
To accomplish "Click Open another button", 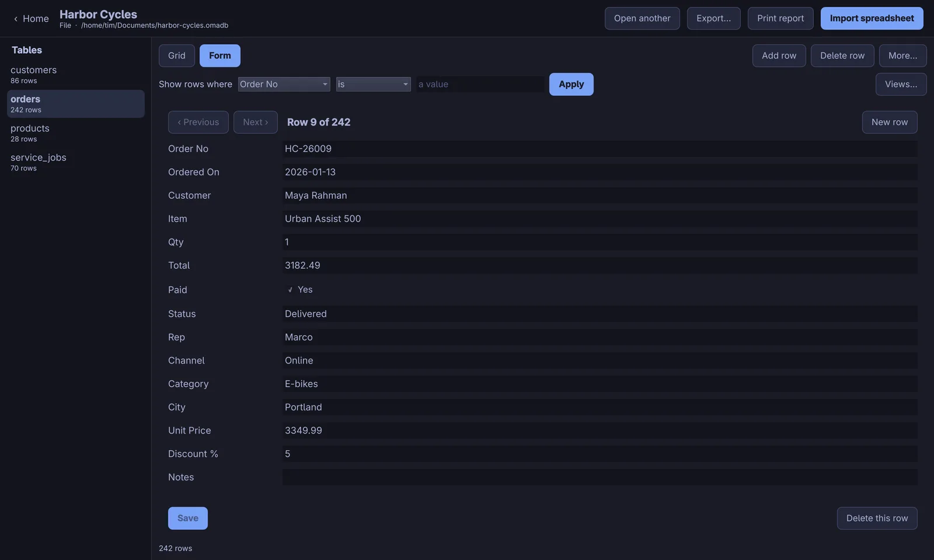I will click(x=642, y=19).
